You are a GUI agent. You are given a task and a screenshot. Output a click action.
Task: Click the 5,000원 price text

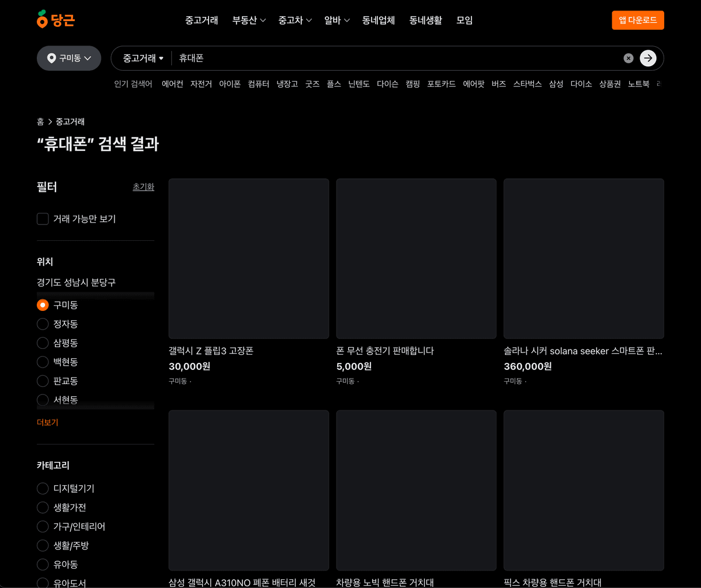pyautogui.click(x=354, y=366)
